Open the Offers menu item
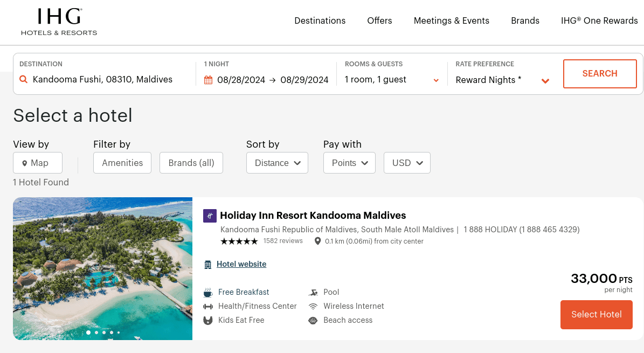 click(x=379, y=20)
